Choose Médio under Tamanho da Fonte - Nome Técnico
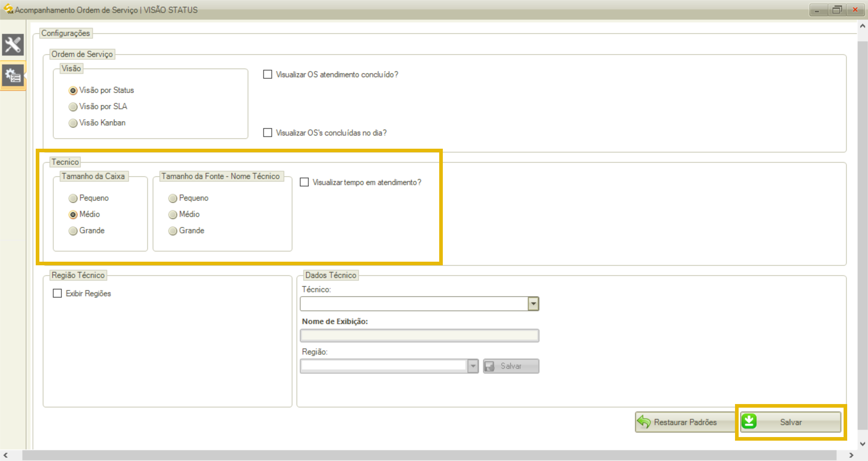The width and height of the screenshot is (868, 461). 172,214
